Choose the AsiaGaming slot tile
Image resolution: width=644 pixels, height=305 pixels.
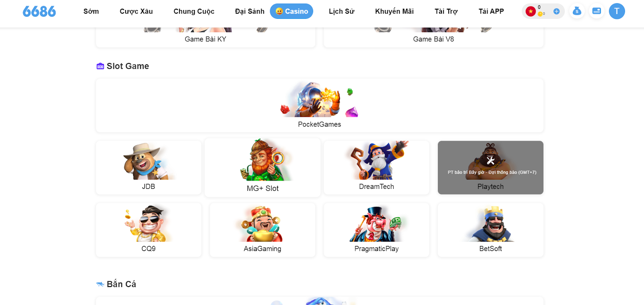click(x=262, y=230)
